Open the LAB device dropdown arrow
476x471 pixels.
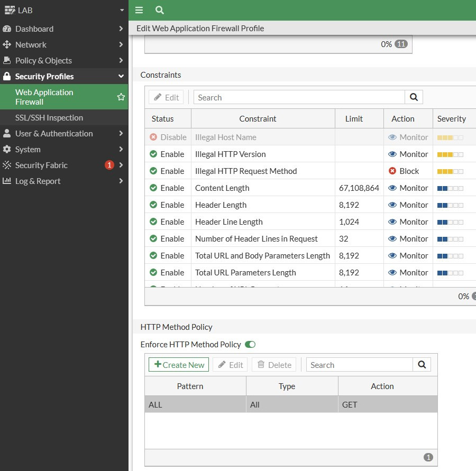pos(122,11)
